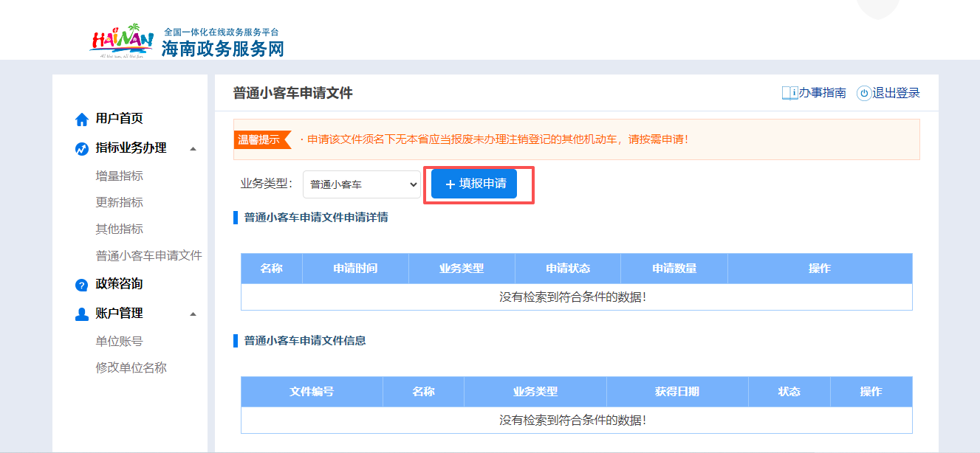Click the white circular button at top right
980x453 pixels.
[877, 7]
